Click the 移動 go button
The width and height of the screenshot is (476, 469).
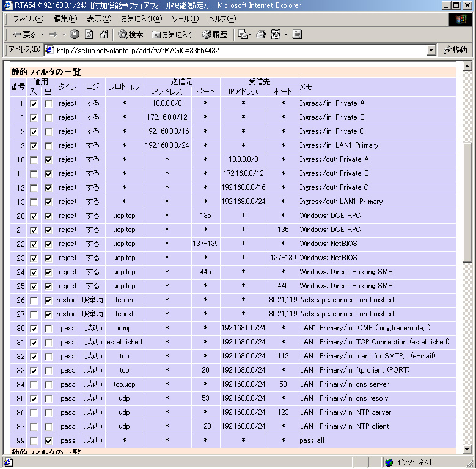[x=455, y=50]
